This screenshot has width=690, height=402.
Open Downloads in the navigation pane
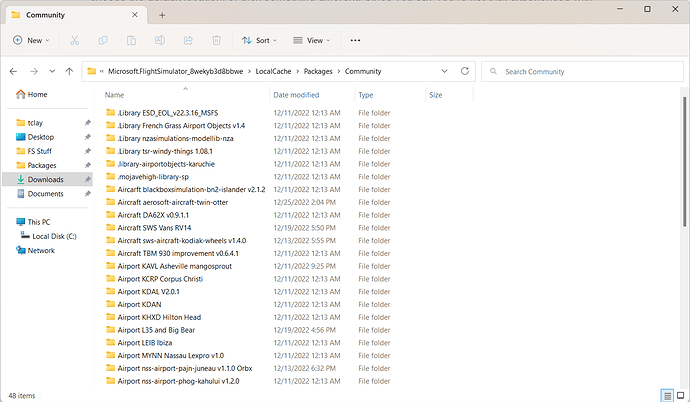46,179
